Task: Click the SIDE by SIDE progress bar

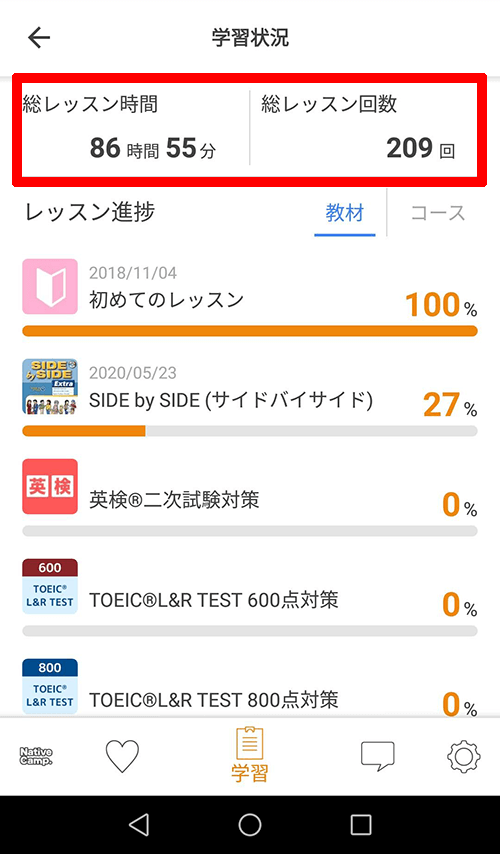Action: coord(249,431)
